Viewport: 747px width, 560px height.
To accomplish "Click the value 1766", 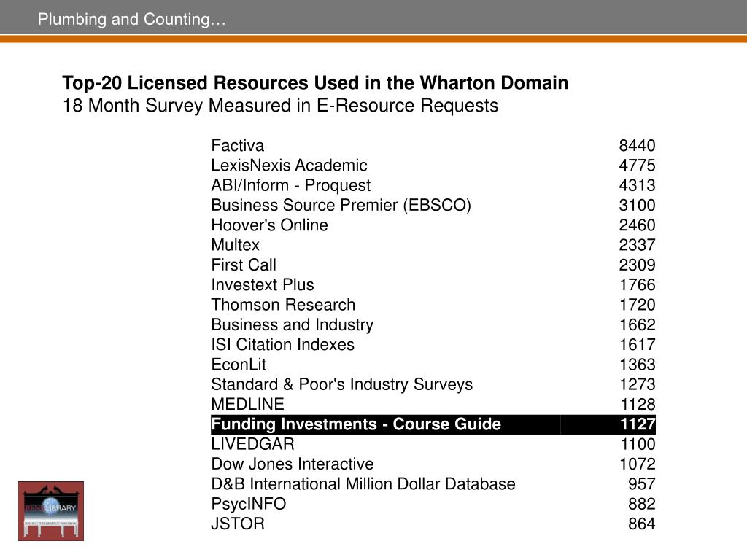I will pyautogui.click(x=638, y=285).
